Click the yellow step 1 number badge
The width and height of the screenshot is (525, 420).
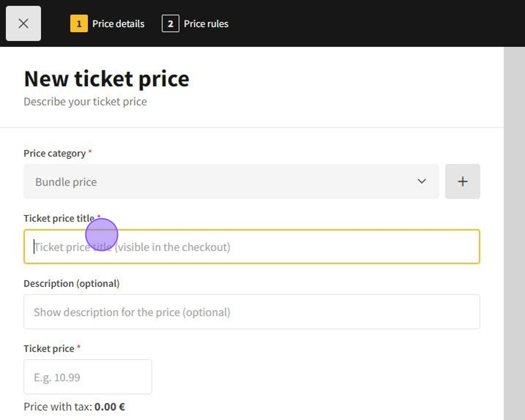[x=79, y=24]
